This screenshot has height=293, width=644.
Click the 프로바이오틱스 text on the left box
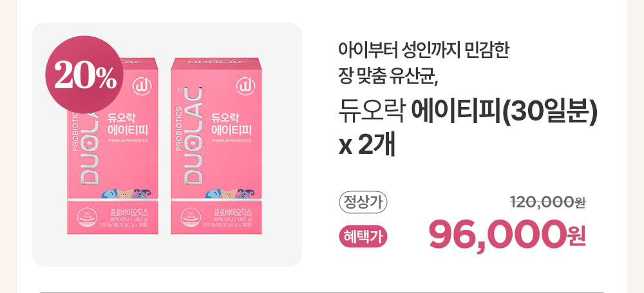[x=129, y=212]
